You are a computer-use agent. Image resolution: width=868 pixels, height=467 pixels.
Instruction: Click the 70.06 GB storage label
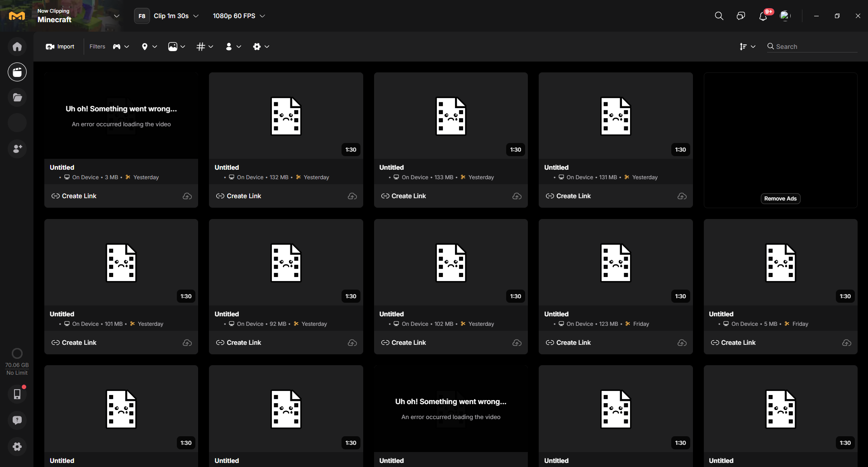17,365
